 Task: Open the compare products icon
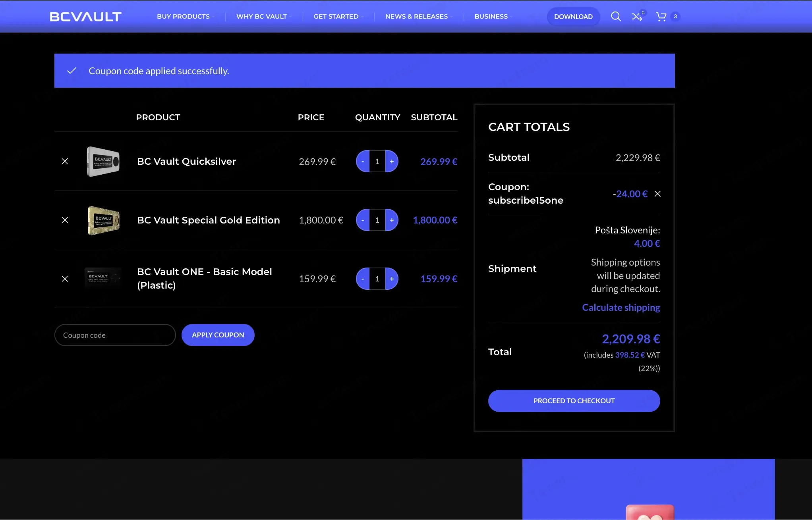(637, 16)
